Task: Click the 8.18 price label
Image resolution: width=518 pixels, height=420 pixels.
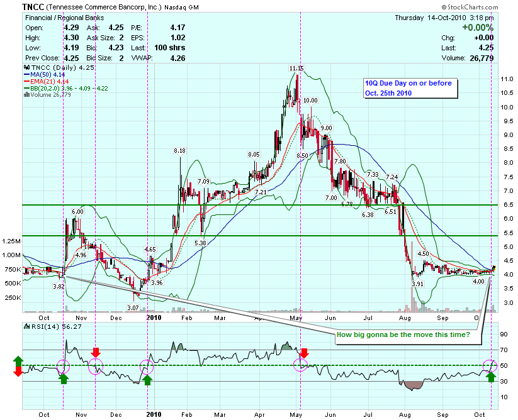Action: [x=180, y=151]
